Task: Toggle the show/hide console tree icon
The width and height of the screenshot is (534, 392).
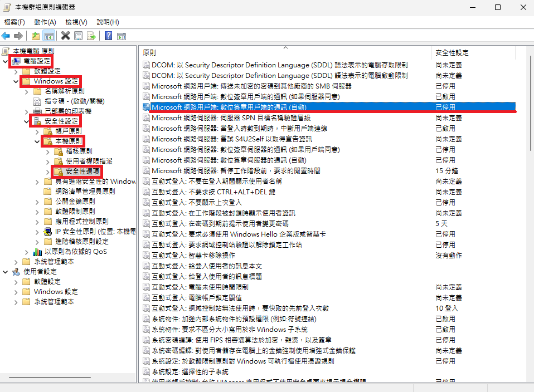Action: [48, 36]
